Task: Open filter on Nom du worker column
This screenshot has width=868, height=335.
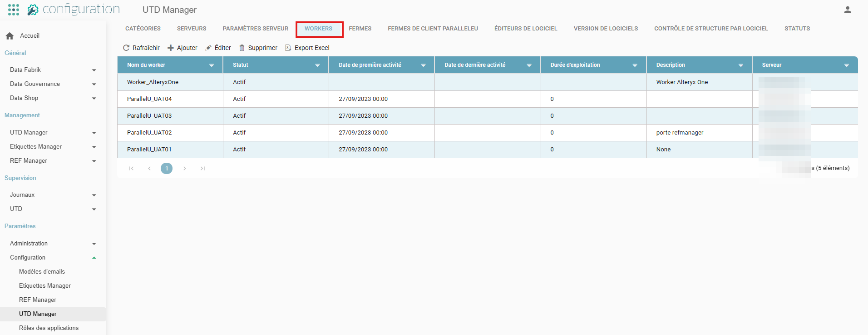Action: click(212, 65)
